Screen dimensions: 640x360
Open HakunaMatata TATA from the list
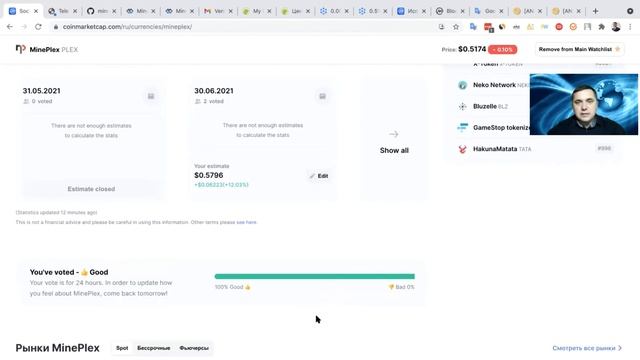[502, 149]
